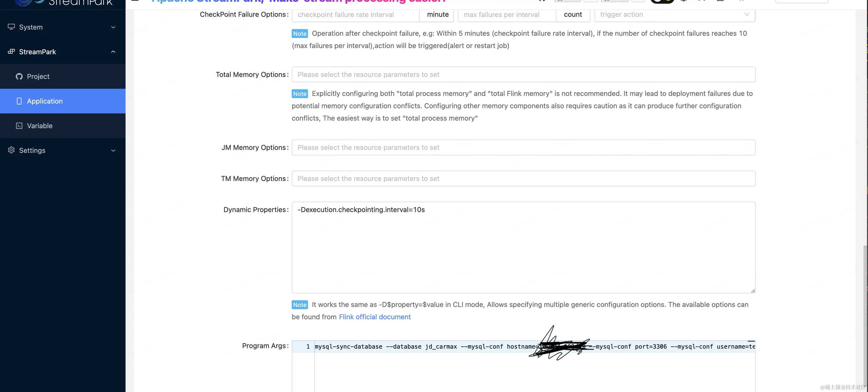The image size is (868, 392).
Task: Click the StreamPark menu icon in the sidebar
Action: tap(11, 51)
